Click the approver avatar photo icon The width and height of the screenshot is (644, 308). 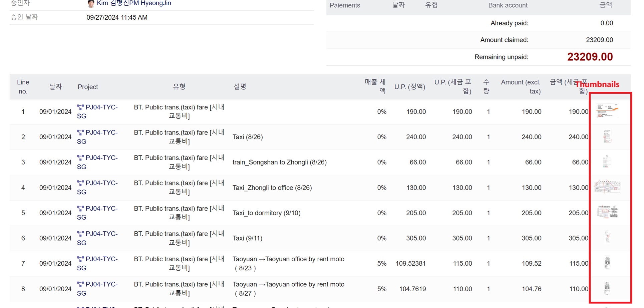pyautogui.click(x=91, y=4)
